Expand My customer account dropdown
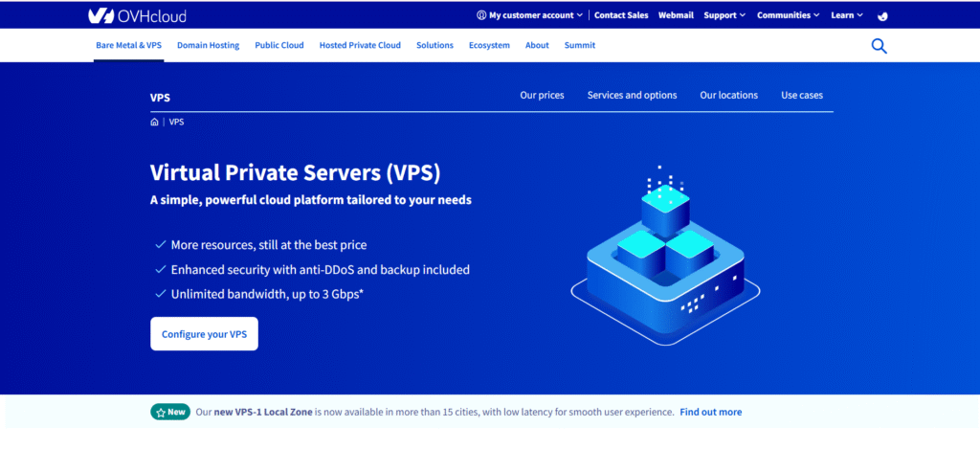The image size is (980, 450). pos(529,15)
